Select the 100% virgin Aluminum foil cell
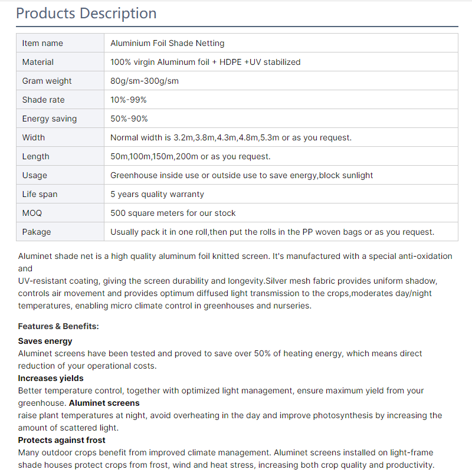Viewport: 472px width, 476px height. tap(205, 62)
